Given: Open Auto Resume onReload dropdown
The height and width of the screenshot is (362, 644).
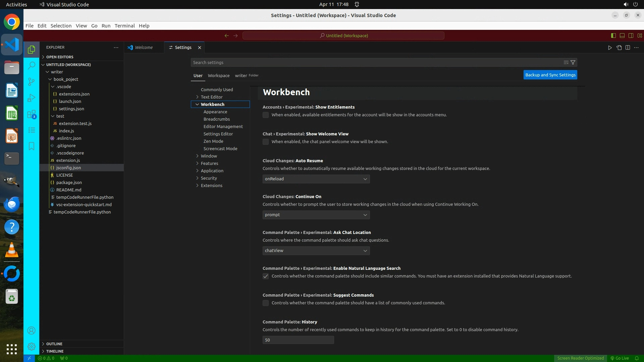Looking at the screenshot, I should click(x=316, y=179).
